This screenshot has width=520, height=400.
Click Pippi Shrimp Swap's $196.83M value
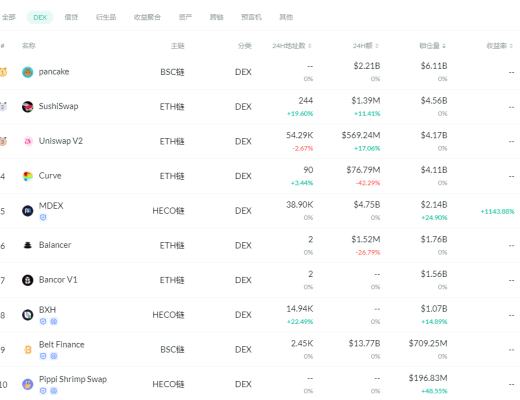point(428,378)
